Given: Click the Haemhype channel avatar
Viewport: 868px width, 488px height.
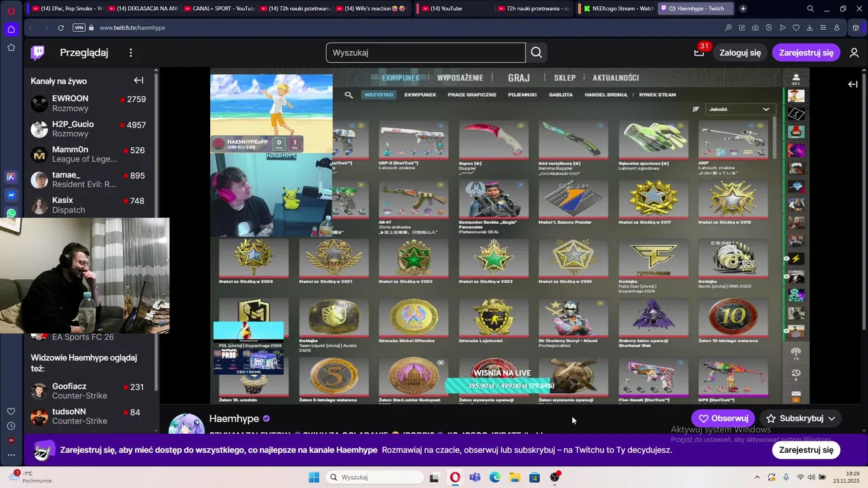Looking at the screenshot, I should [186, 424].
